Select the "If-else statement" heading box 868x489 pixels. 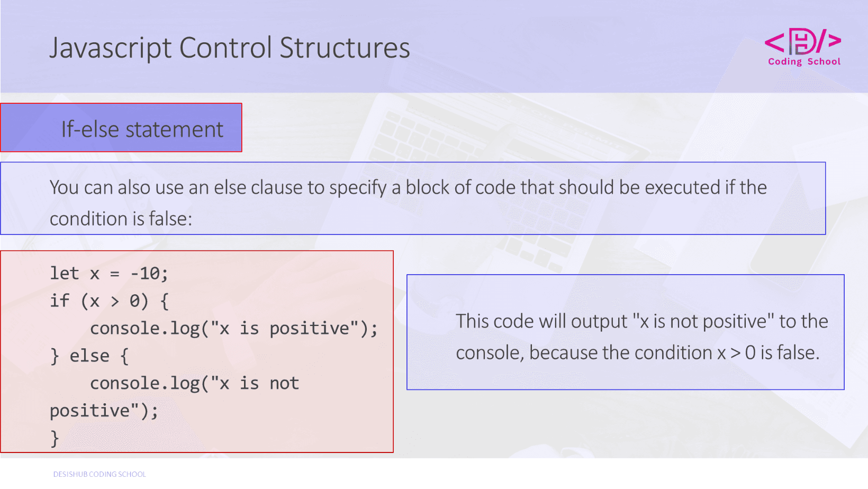tap(121, 128)
